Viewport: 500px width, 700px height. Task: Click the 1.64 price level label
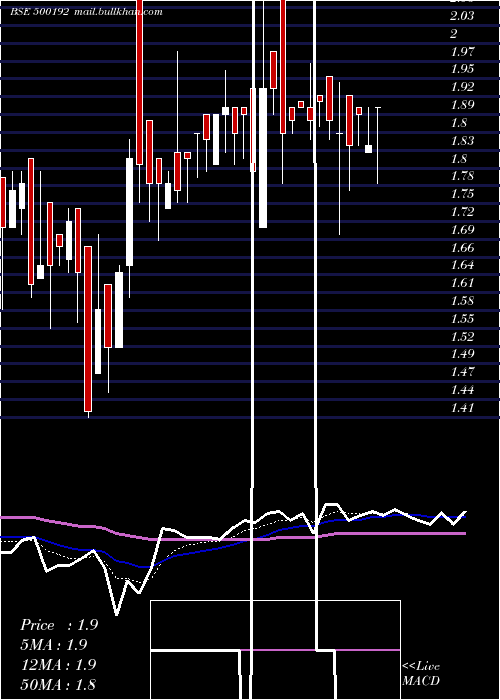pyautogui.click(x=462, y=265)
